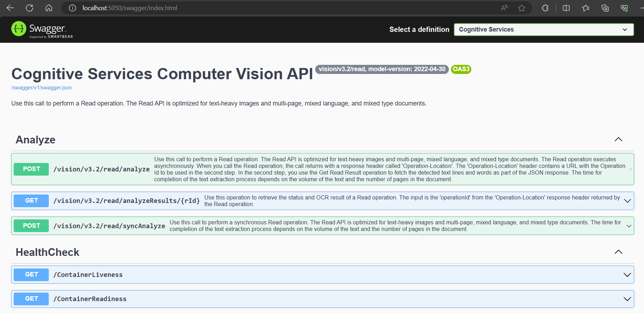Click the HealthCheck section heading
The image size is (644, 313).
pos(47,252)
